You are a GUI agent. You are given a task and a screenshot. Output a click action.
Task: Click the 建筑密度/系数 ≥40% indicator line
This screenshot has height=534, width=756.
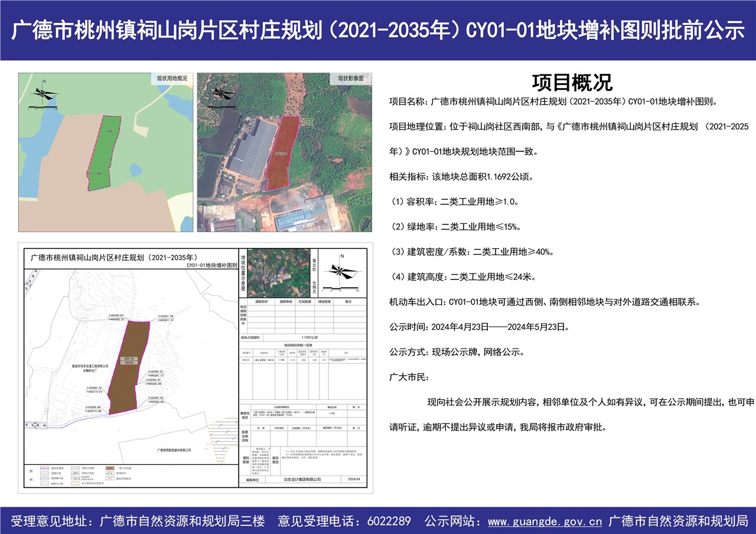[x=471, y=252]
